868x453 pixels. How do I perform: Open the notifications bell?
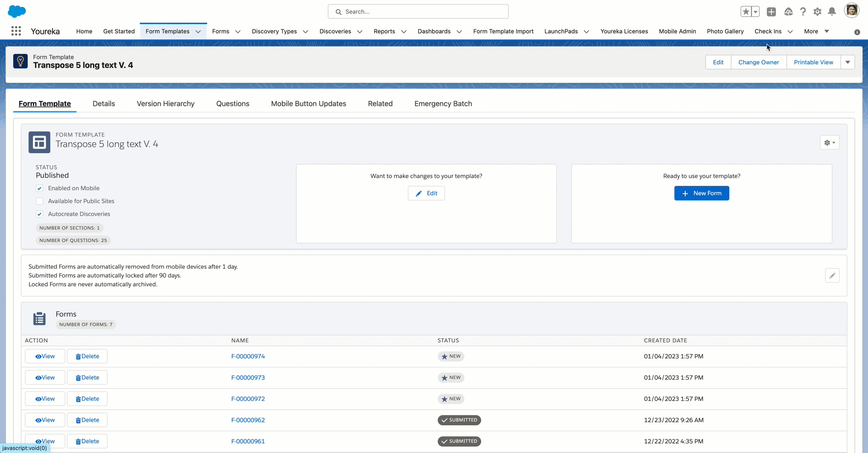click(x=832, y=12)
